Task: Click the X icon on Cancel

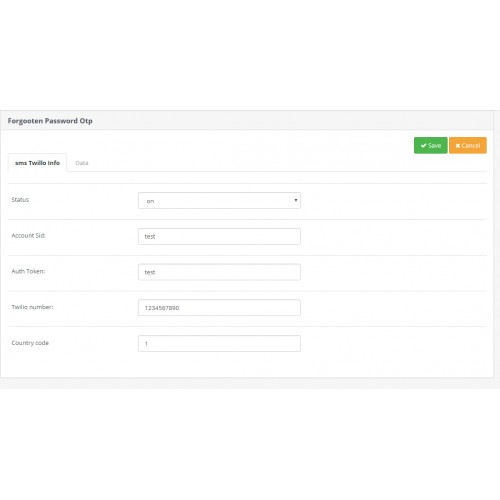Action: tap(458, 146)
